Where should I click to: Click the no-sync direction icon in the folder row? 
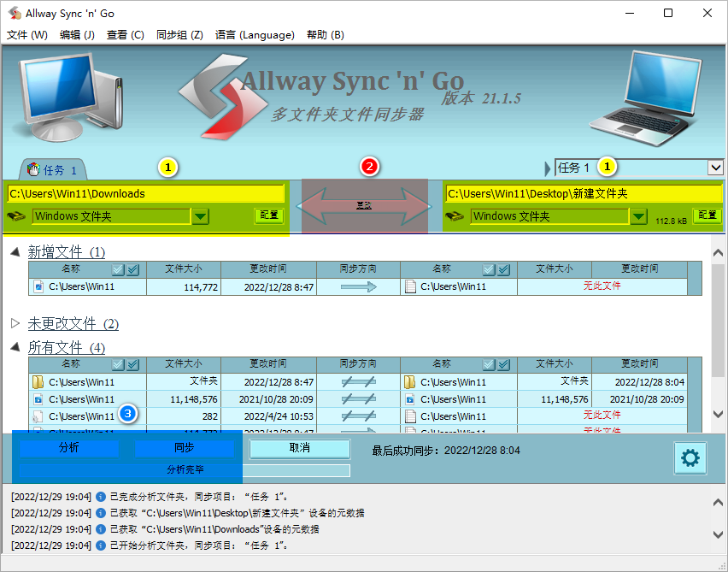point(358,382)
